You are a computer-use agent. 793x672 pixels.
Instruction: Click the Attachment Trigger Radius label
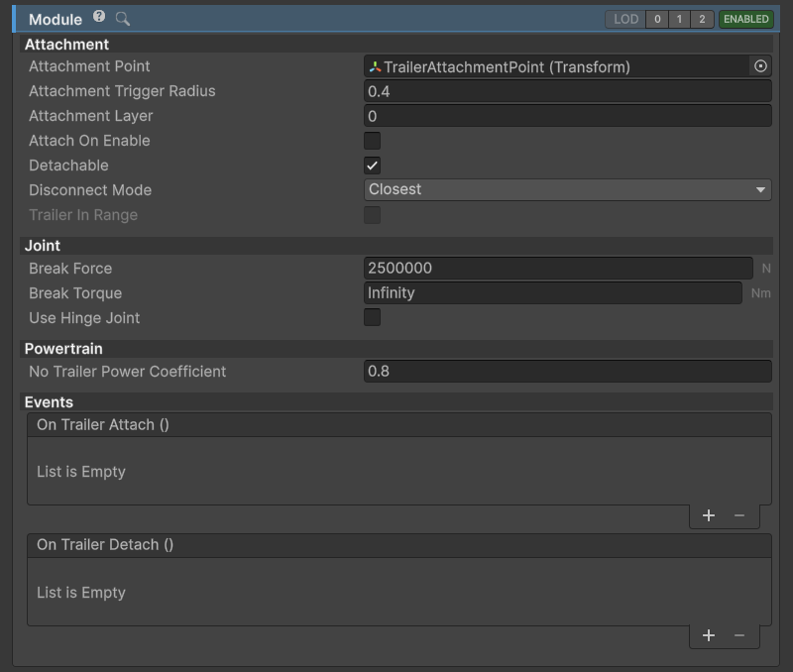(x=122, y=91)
